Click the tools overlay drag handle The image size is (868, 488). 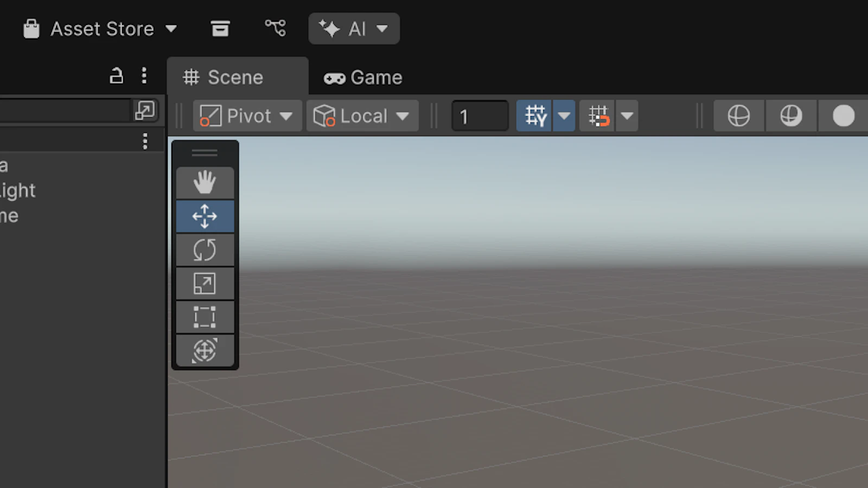pyautogui.click(x=205, y=153)
